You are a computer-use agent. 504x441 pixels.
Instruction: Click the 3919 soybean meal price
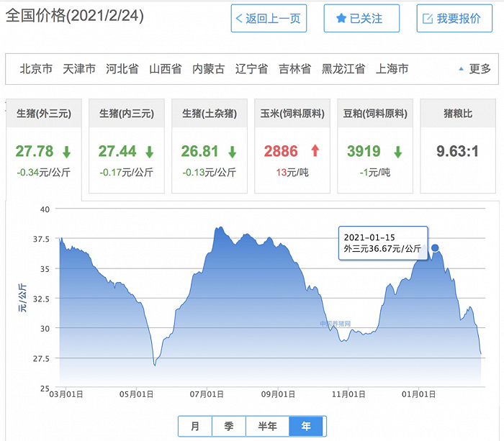[364, 151]
